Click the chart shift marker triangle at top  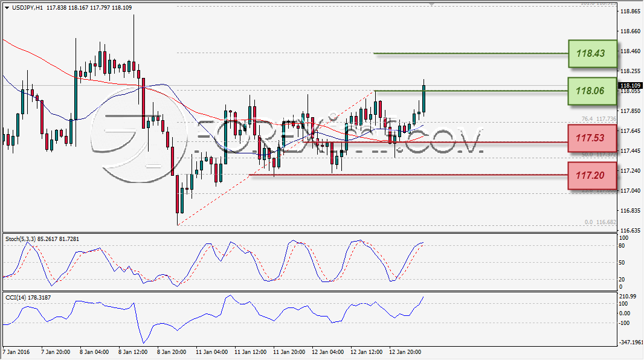(x=431, y=4)
